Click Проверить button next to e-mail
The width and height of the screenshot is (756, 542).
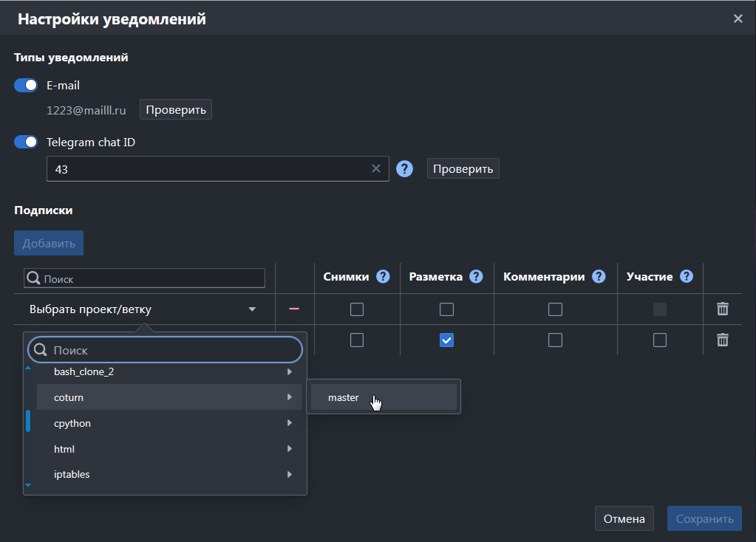(x=175, y=109)
